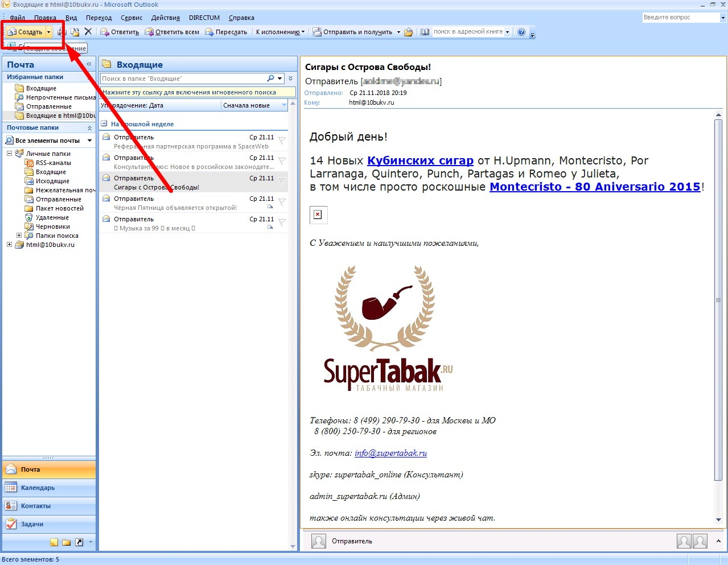Select the Пакет новостей folder
Screen dimensions: 728x565
[x=55, y=208]
